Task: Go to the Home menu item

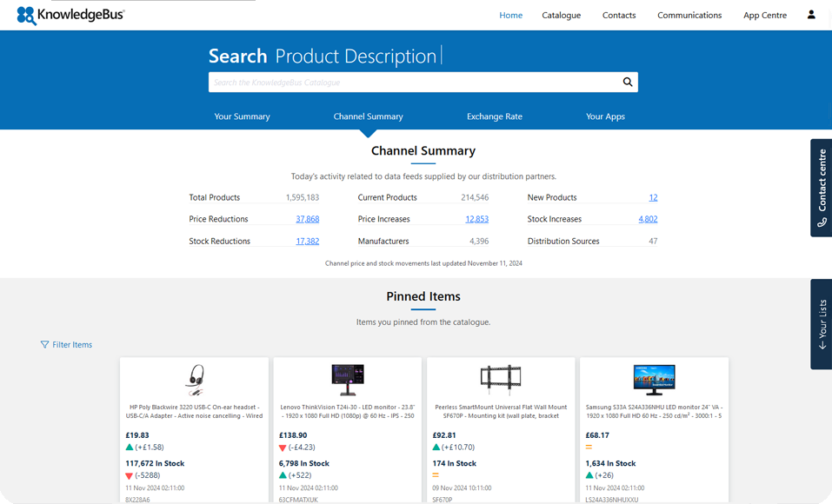Action: coord(510,16)
